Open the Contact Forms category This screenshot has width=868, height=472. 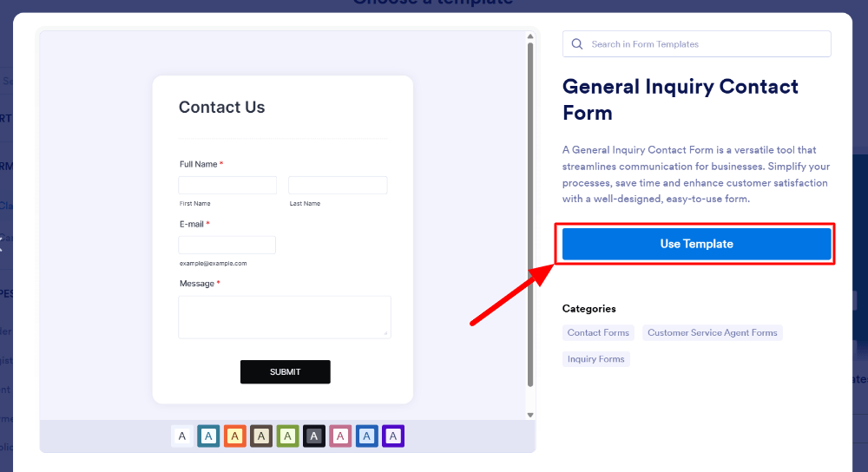point(598,332)
